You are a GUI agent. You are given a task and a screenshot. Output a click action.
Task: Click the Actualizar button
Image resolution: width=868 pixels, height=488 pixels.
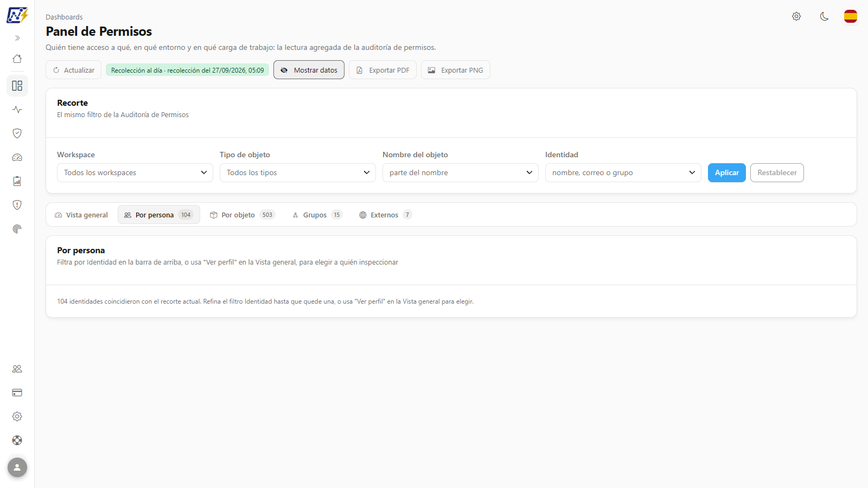click(74, 70)
